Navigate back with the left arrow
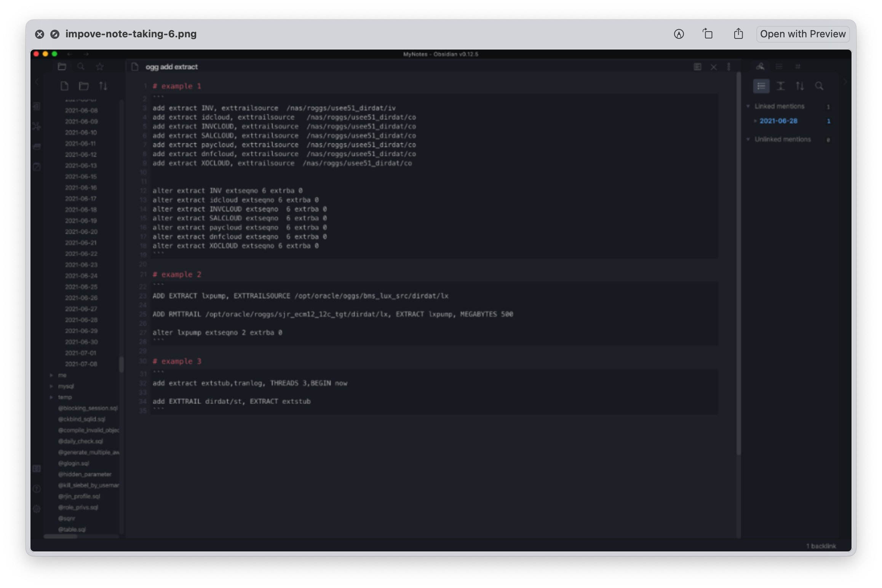The width and height of the screenshot is (882, 588). 70,54
